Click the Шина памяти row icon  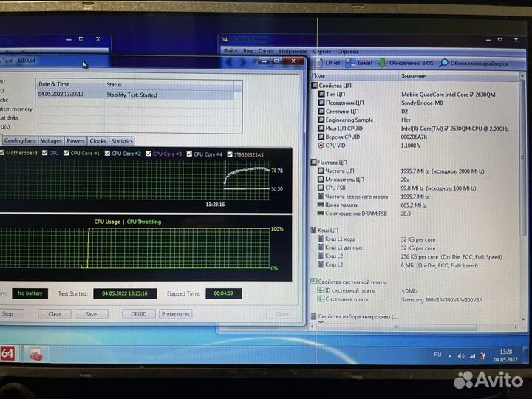(x=320, y=205)
